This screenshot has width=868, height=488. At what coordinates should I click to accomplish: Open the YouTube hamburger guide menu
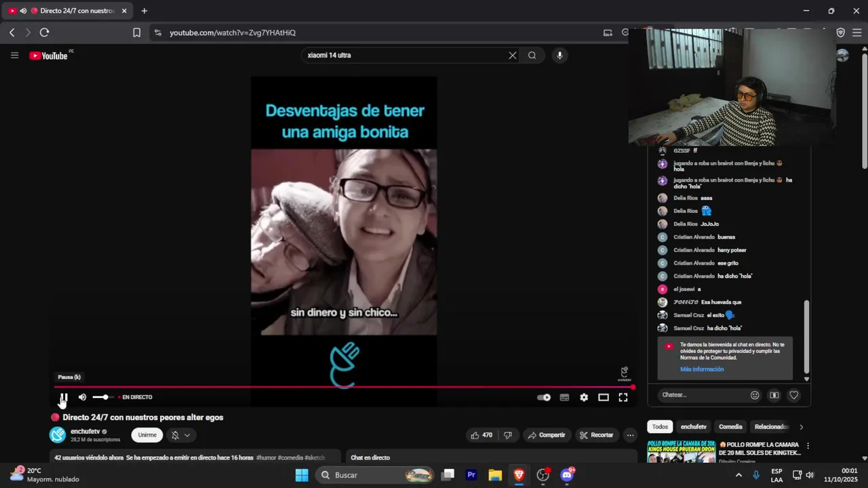14,56
